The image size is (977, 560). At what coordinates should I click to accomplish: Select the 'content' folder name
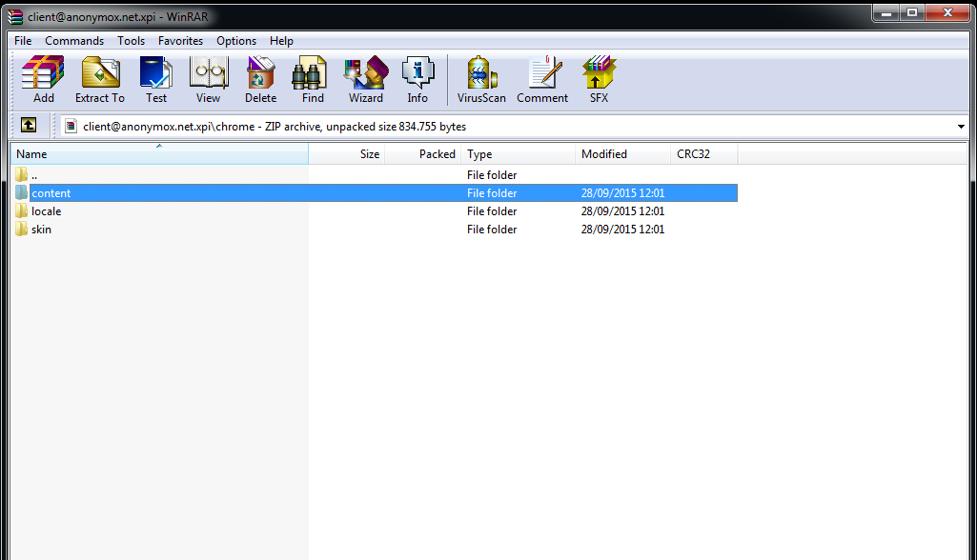point(51,193)
